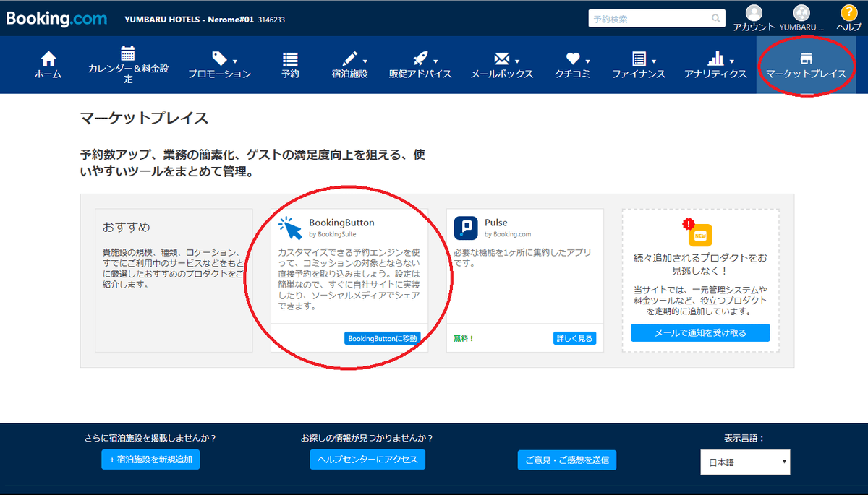The image size is (868, 495).
Task: Click the by BookingSuite label
Action: click(333, 234)
